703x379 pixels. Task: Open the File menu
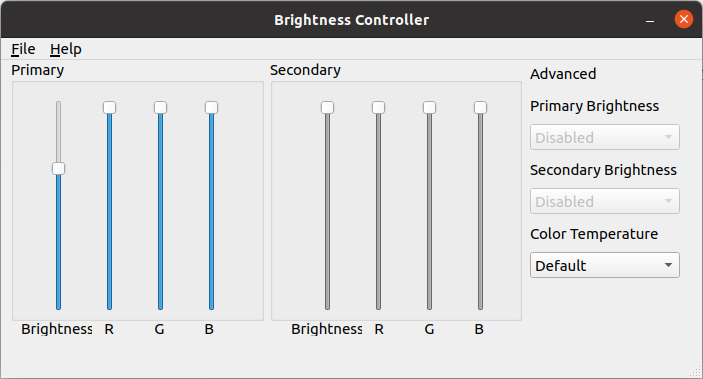pos(23,49)
